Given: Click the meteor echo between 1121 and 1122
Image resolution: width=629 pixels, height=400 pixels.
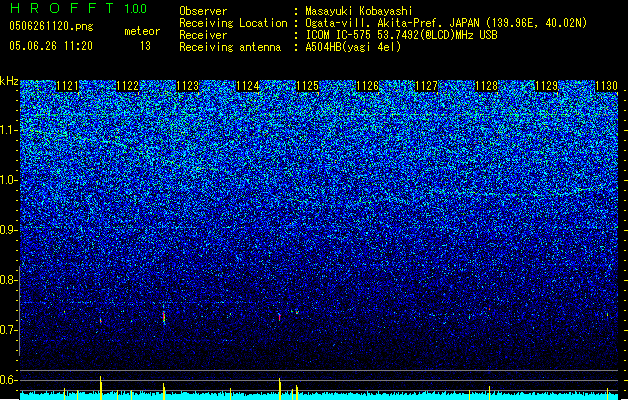Looking at the screenshot, I should pyautogui.click(x=101, y=320).
